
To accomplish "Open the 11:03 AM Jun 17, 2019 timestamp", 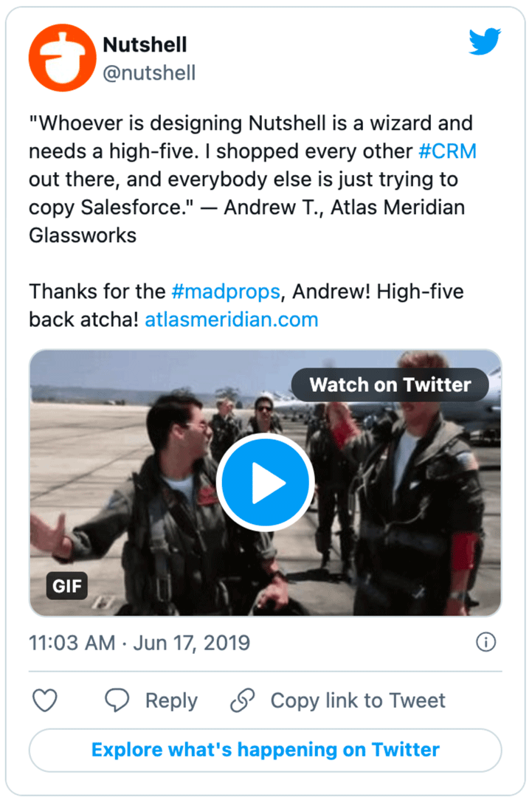I will pyautogui.click(x=139, y=643).
